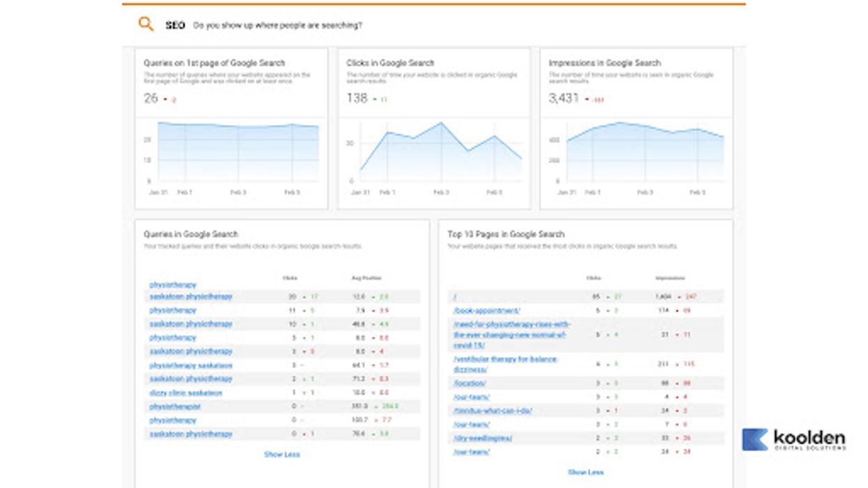Click the SEO section heading
Image resolution: width=868 pixels, height=488 pixels.
175,25
